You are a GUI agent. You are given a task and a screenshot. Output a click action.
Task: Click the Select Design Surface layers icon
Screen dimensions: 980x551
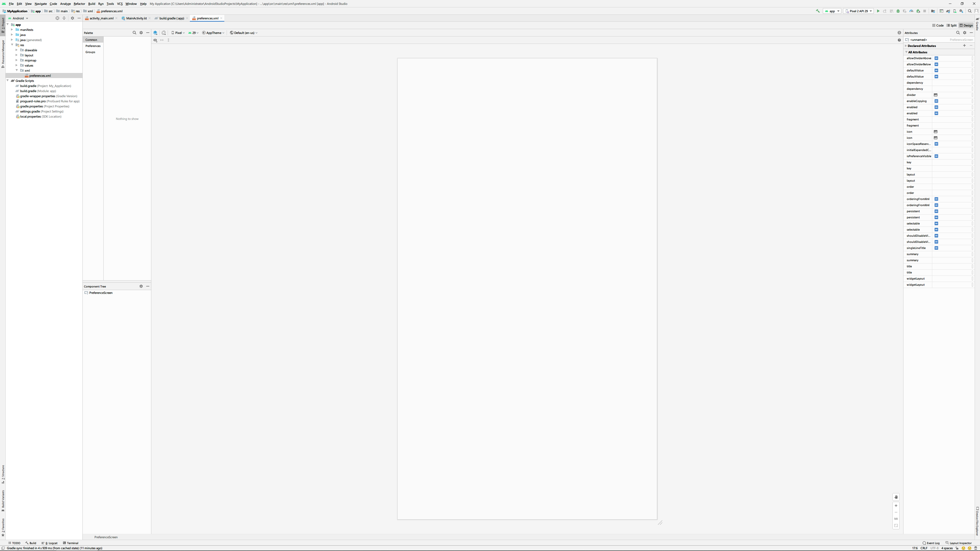[155, 33]
